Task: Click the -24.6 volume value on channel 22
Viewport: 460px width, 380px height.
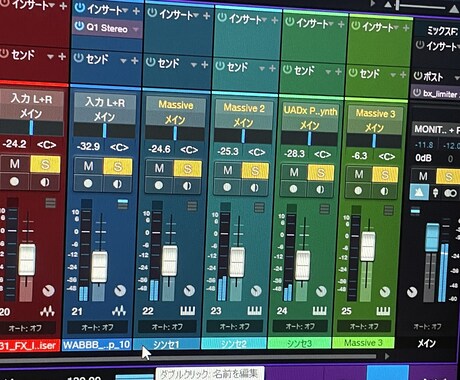Action: pos(159,149)
